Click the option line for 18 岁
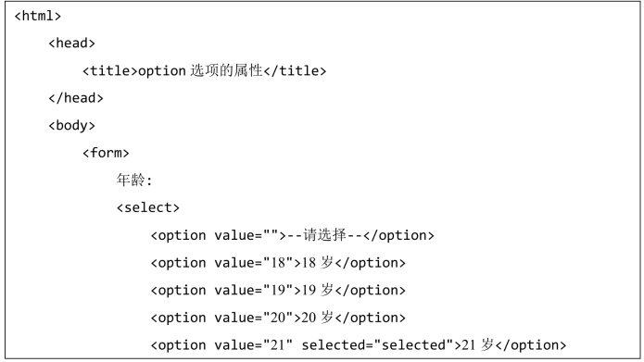644x362 pixels. [x=278, y=263]
